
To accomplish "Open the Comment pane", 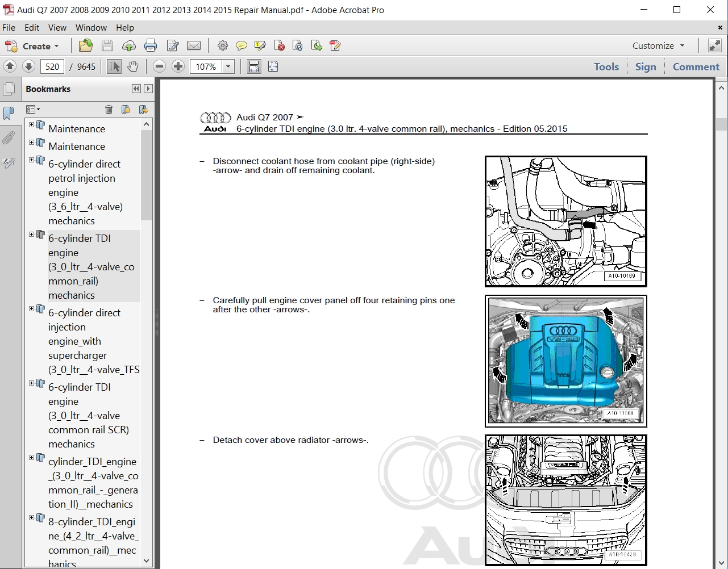I will pos(696,66).
